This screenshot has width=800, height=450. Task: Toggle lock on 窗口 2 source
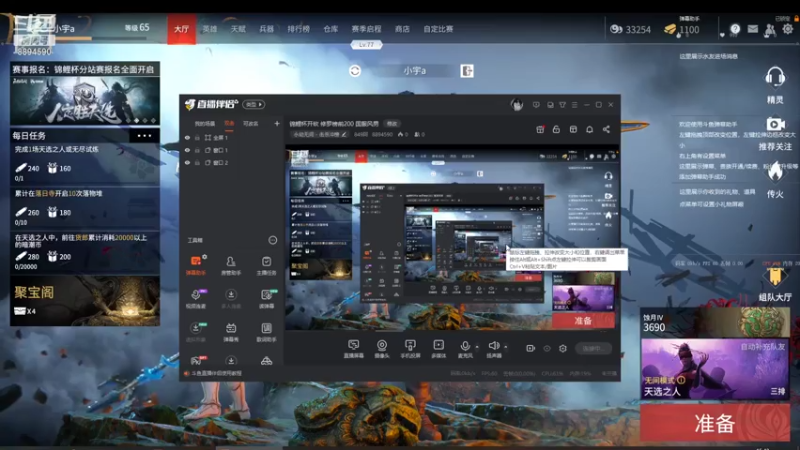click(197, 163)
